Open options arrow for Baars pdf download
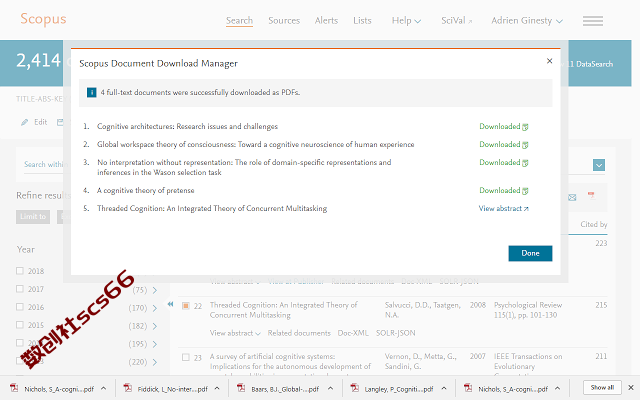The height and width of the screenshot is (400, 640). coord(331,389)
